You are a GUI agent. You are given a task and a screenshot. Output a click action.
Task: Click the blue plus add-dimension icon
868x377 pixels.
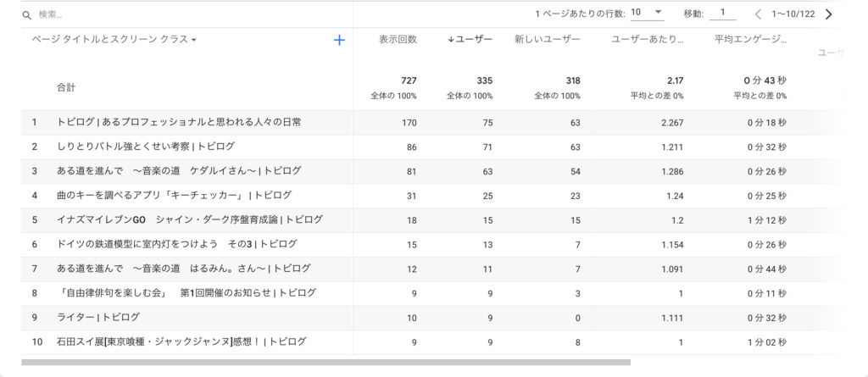click(339, 40)
